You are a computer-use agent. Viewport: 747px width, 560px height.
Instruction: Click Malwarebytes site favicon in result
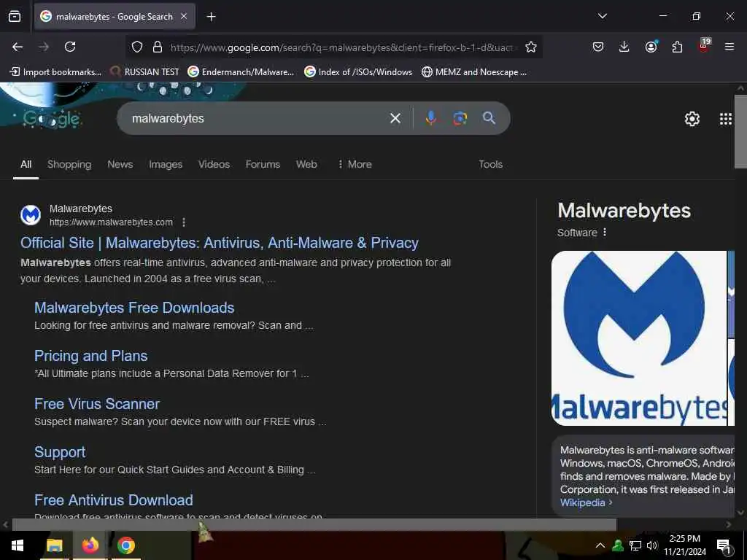pyautogui.click(x=31, y=215)
